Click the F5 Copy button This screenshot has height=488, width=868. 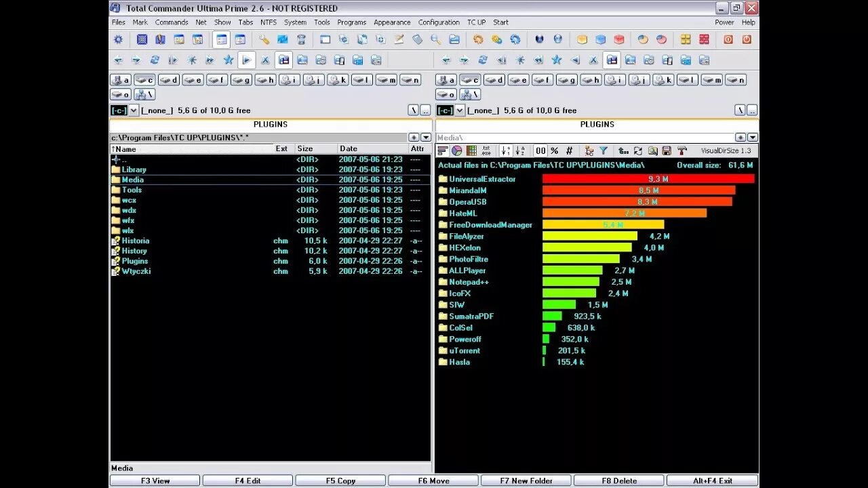[340, 481]
